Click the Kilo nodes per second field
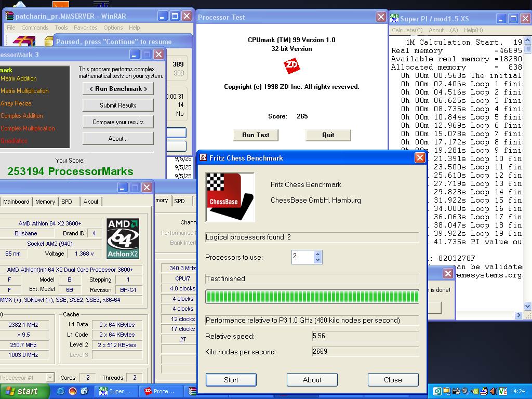Screen dimensions: 532x399 click(365, 352)
